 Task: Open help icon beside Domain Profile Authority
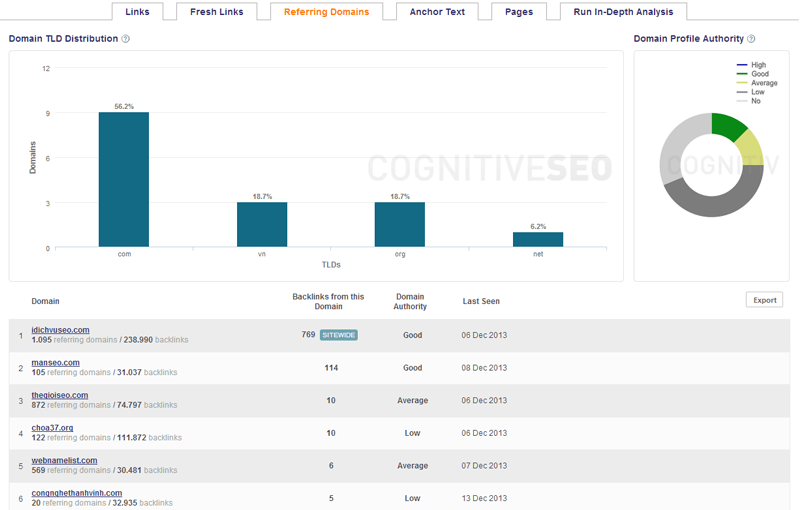751,39
